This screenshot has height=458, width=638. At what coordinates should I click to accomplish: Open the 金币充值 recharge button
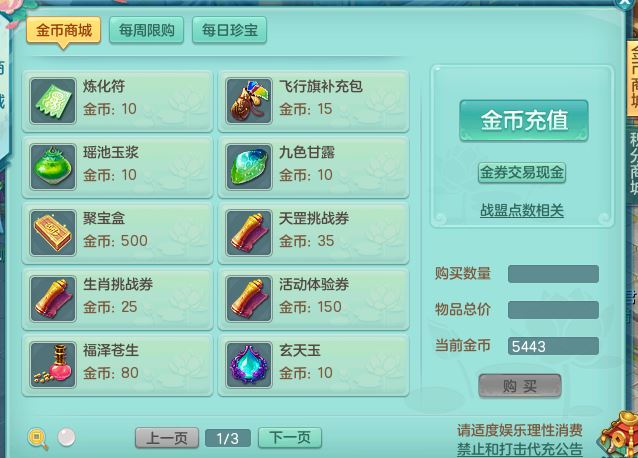pos(524,121)
